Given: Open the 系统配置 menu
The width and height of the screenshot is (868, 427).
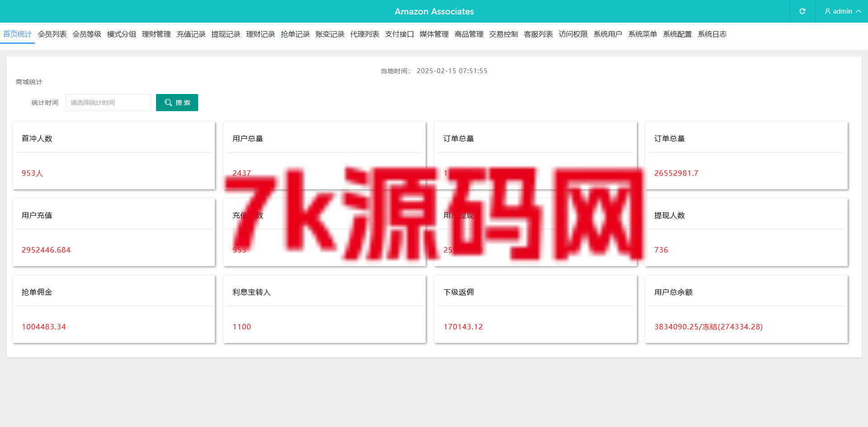Looking at the screenshot, I should pos(677,34).
